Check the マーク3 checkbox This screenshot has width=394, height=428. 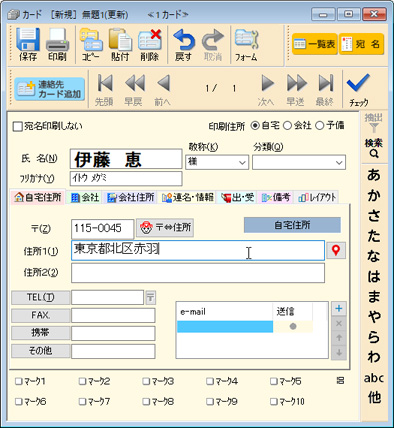[x=145, y=381]
